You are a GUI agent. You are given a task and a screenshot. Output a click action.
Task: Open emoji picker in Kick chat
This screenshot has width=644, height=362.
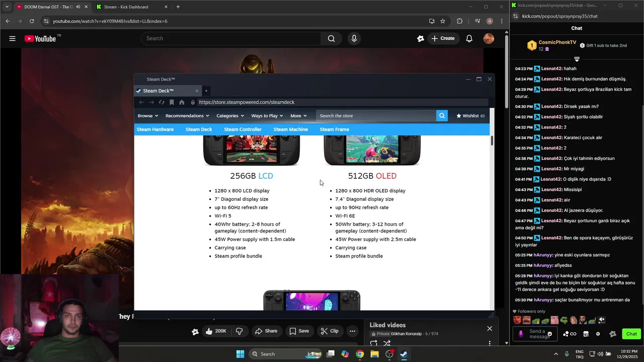coord(549,334)
